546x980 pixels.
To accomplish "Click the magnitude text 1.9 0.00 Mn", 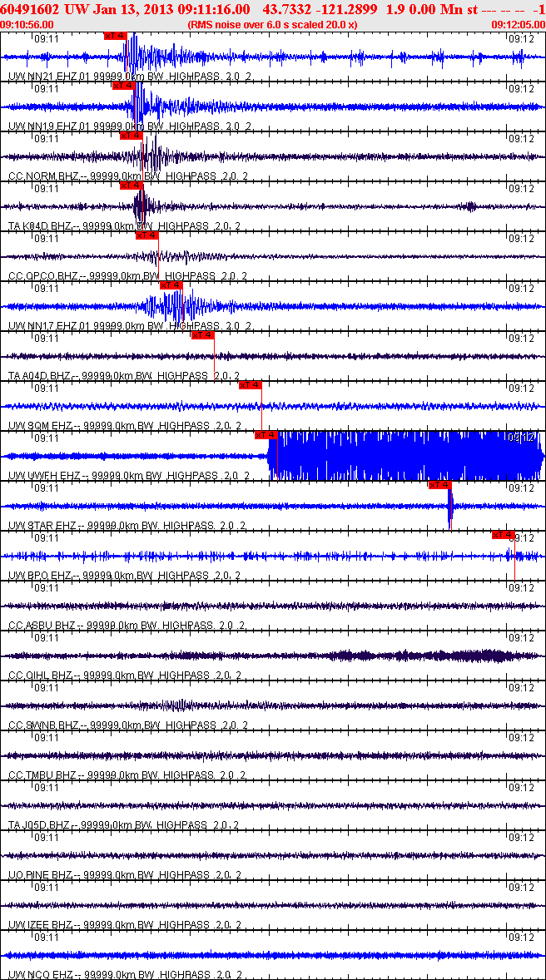I will [423, 9].
